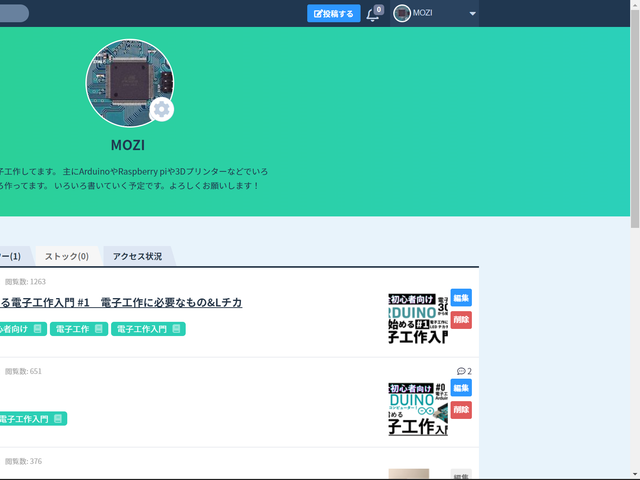
Task: Click the 電子工作 tag
Action: tap(79, 329)
